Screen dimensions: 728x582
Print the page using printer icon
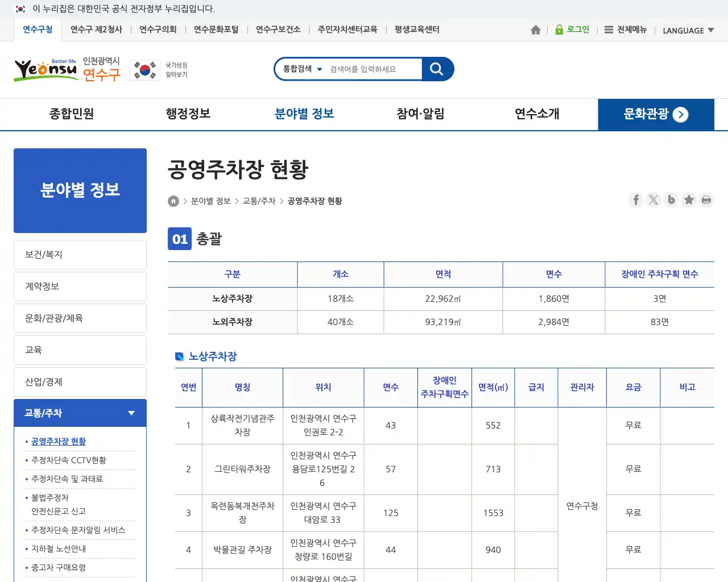[706, 199]
